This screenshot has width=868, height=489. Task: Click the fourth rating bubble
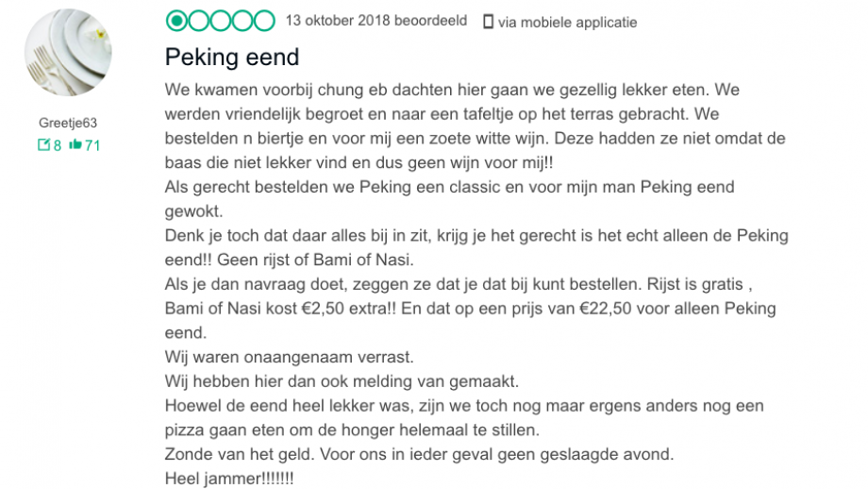[242, 21]
